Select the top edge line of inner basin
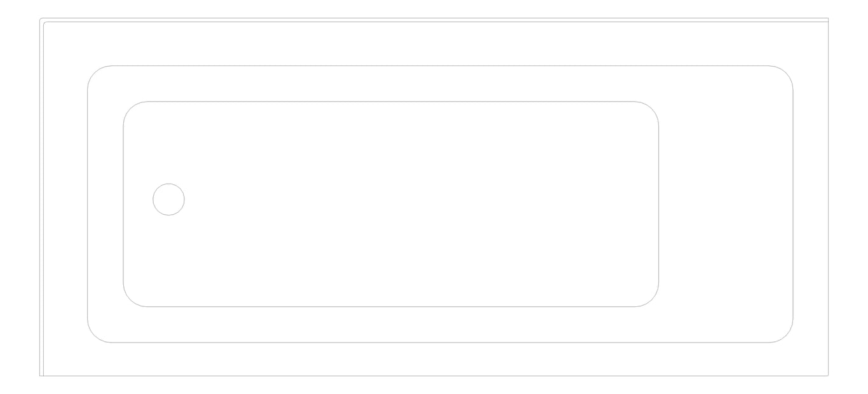This screenshot has height=394, width=868. click(391, 102)
